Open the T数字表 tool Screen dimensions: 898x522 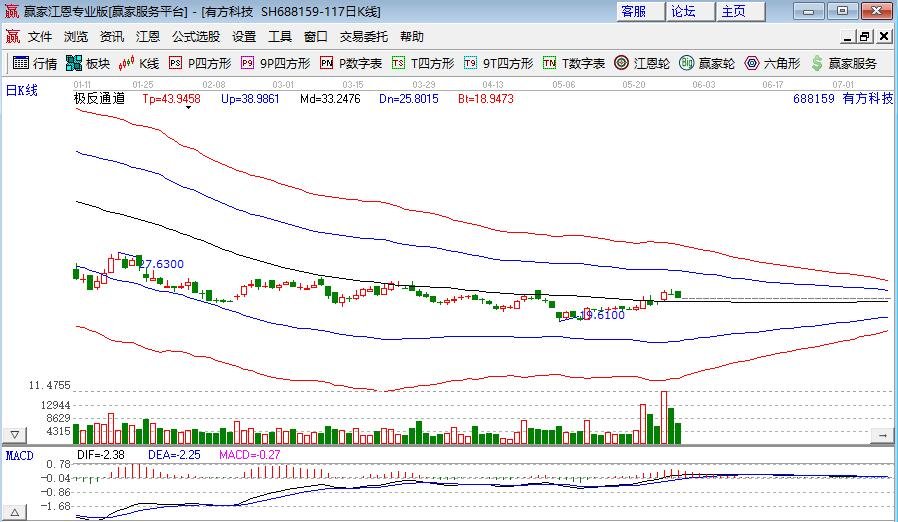pyautogui.click(x=574, y=63)
